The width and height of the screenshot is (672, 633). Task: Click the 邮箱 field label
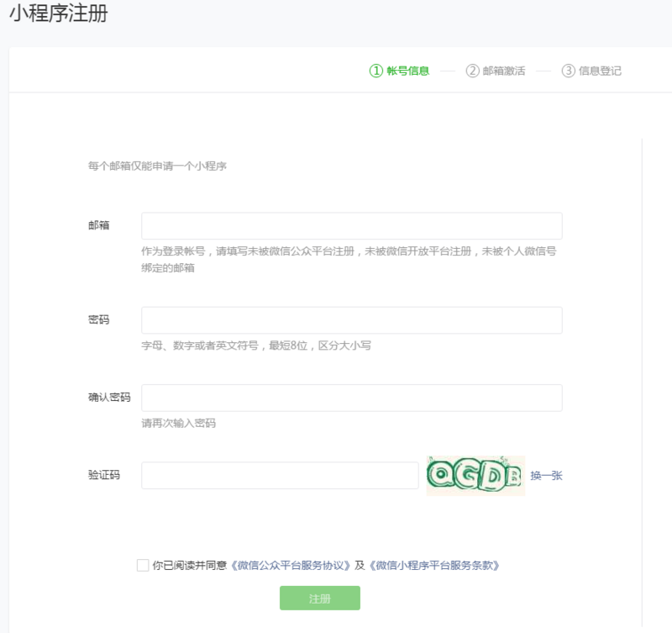(x=98, y=225)
